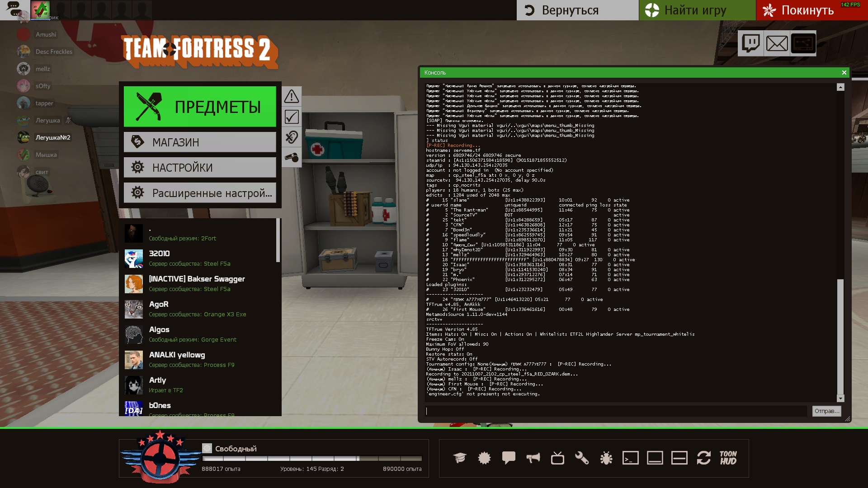Select friend AgoR in list
The width and height of the screenshot is (868, 488).
[x=200, y=309]
